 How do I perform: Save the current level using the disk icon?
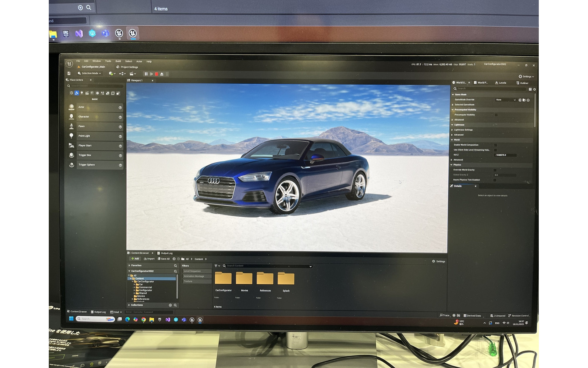coord(69,73)
